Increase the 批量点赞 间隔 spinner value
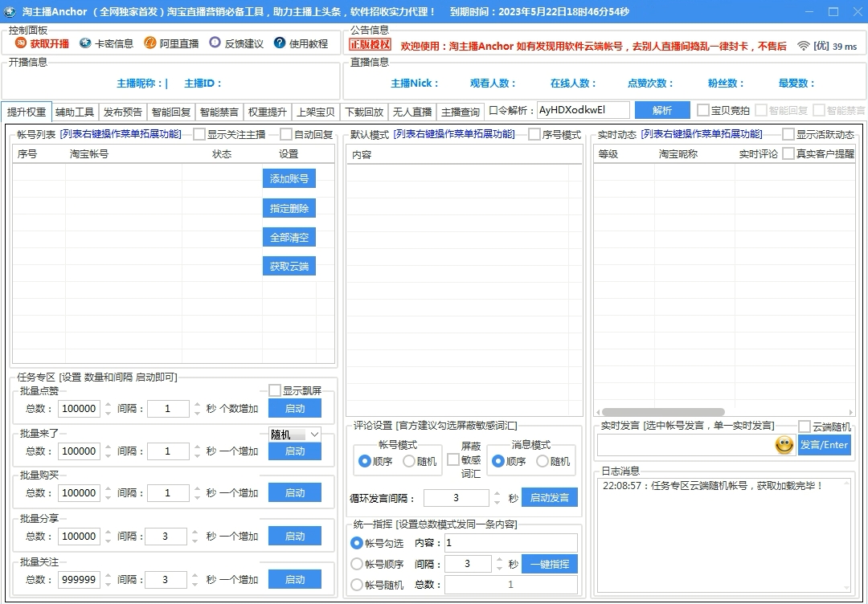868x604 pixels. pos(197,404)
